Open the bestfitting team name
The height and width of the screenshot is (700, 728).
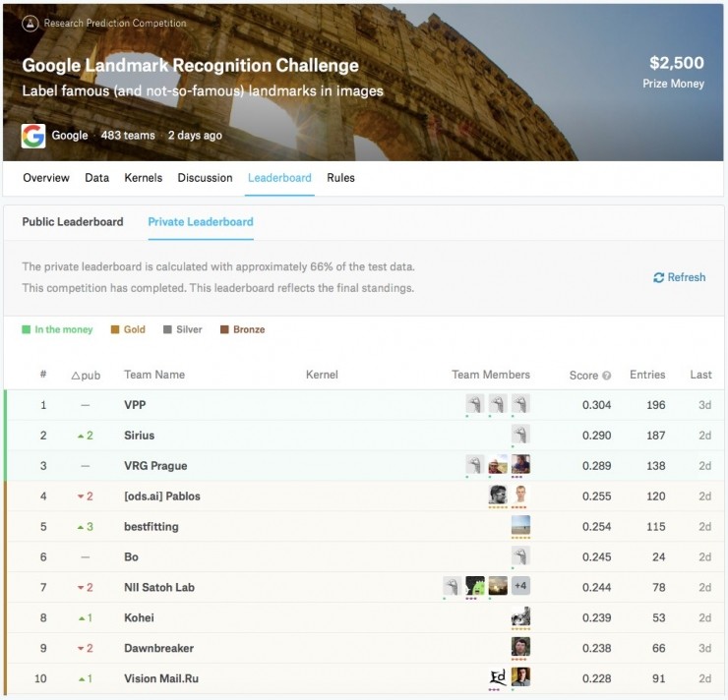pos(151,527)
